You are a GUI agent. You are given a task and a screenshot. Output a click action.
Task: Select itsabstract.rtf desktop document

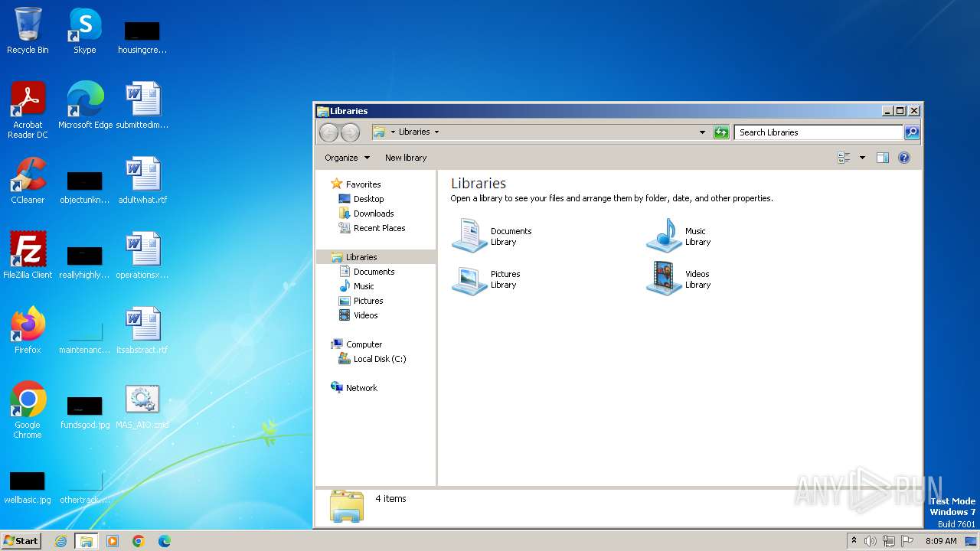coord(142,331)
